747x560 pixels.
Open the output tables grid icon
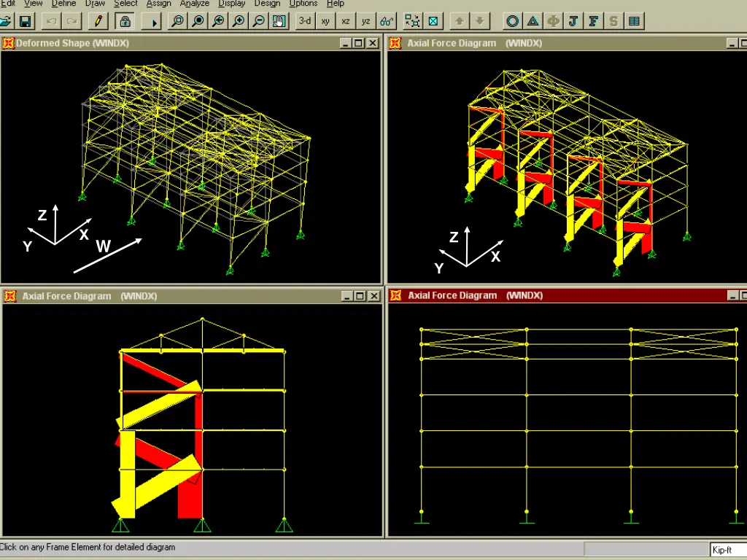(x=635, y=21)
